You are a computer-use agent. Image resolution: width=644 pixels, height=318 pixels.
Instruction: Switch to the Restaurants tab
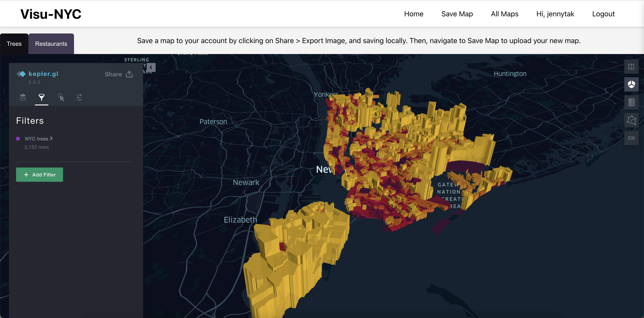pyautogui.click(x=51, y=44)
